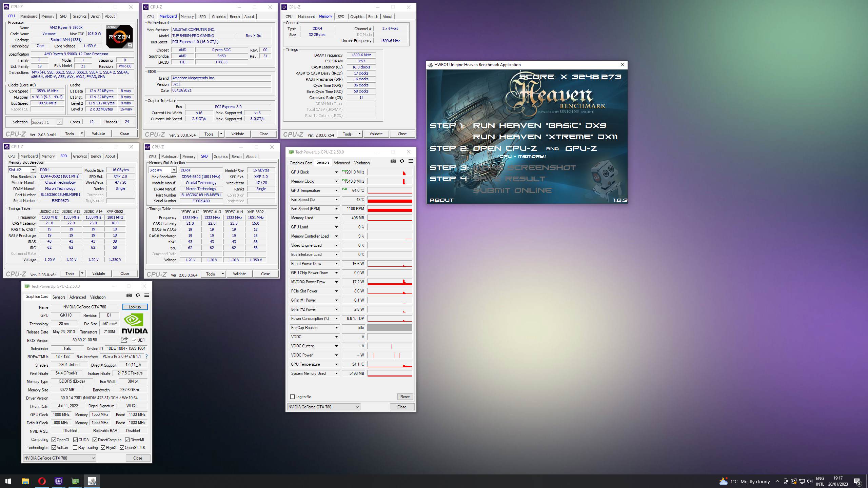Enable the Log to file checkbox

click(x=292, y=396)
